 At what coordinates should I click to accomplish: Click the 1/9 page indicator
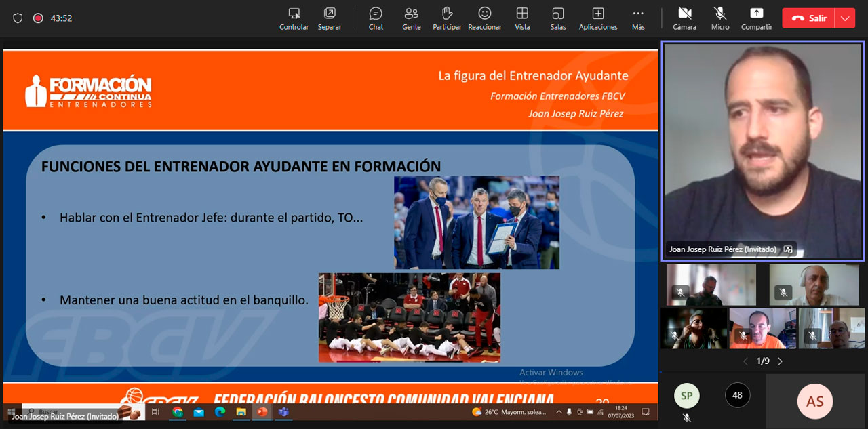(x=763, y=361)
